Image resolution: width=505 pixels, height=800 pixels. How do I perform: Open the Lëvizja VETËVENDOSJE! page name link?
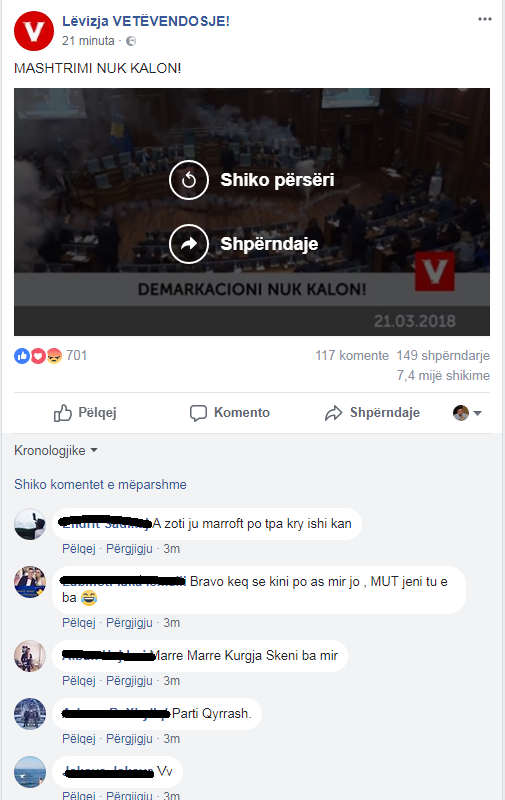146,21
